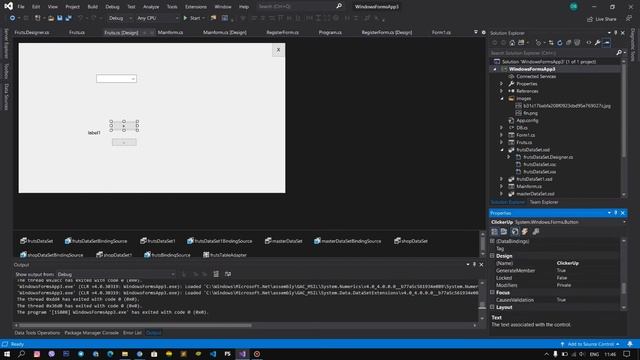Screen dimensions: 640x360
Task: Toggle Preview Selected Items in Solution Explorer
Action: click(607, 43)
